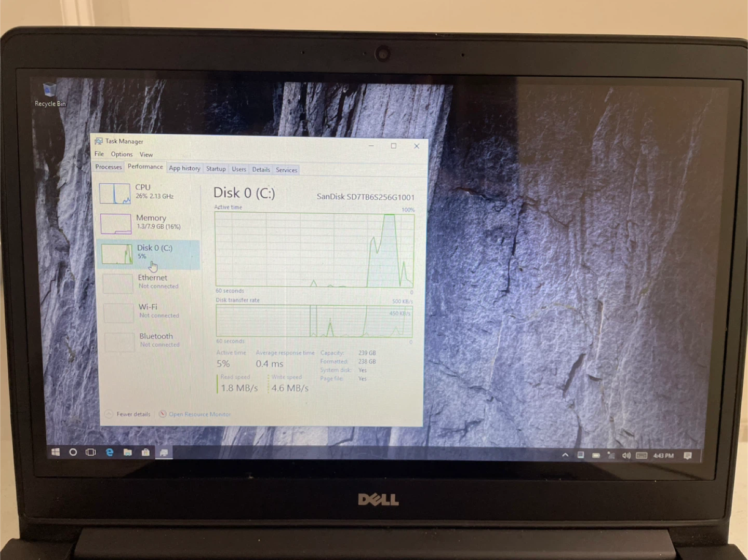Open the Action Center notification icon
This screenshot has width=748, height=560.
[x=688, y=456]
